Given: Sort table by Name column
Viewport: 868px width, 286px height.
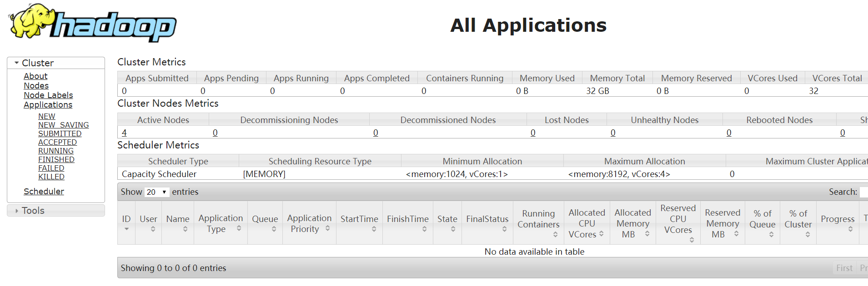Looking at the screenshot, I should pos(178,223).
